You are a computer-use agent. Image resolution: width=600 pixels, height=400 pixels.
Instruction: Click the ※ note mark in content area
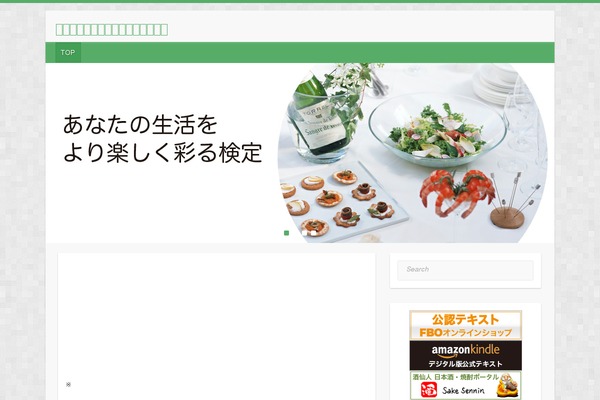(68, 384)
